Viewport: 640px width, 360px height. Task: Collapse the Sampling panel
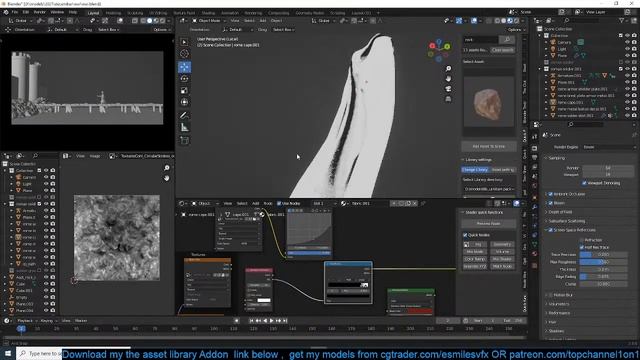tap(556, 158)
